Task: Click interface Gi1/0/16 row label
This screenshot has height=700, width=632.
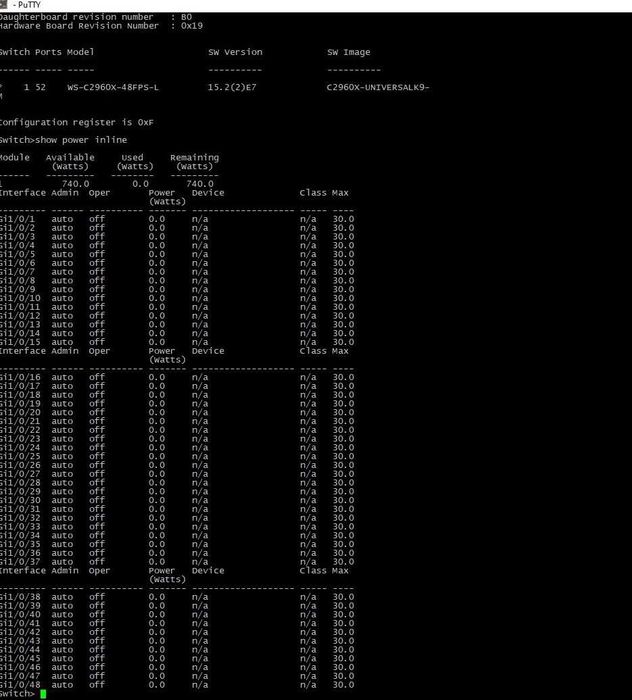Action: tap(20, 377)
